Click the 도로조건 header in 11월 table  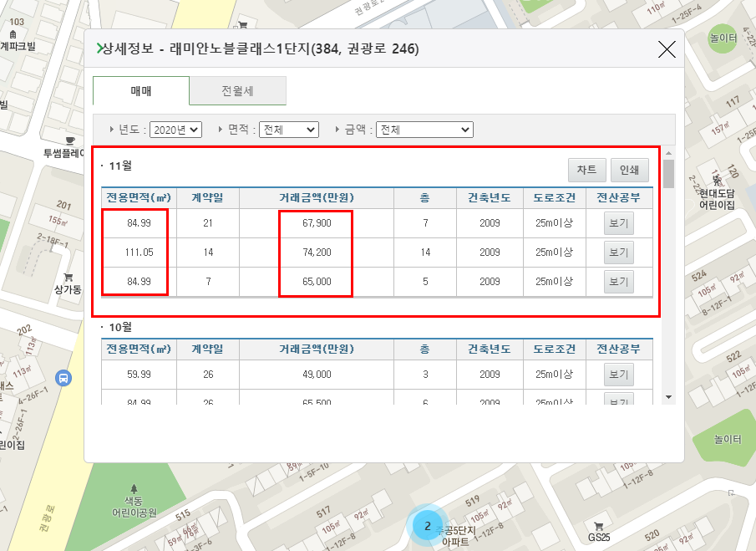[x=555, y=197]
